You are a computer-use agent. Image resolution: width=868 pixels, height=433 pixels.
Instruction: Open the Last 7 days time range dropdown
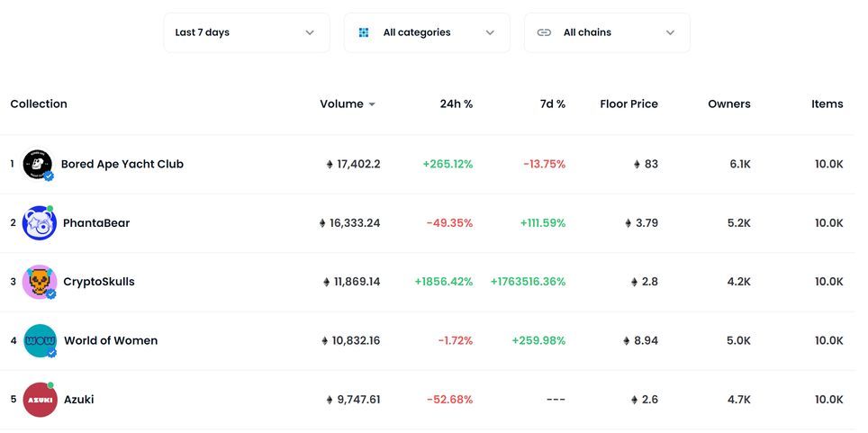pyautogui.click(x=247, y=32)
